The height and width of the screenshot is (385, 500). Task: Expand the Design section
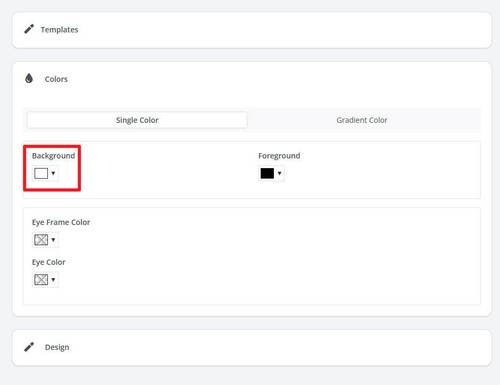pyautogui.click(x=252, y=348)
